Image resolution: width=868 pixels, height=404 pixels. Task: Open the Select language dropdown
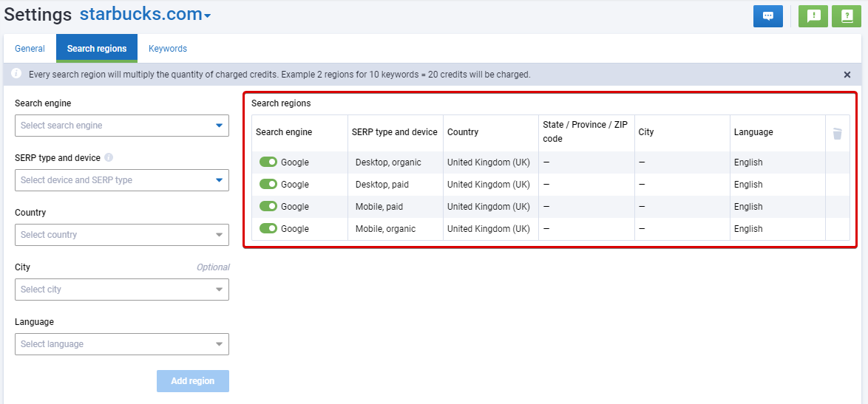(x=122, y=344)
